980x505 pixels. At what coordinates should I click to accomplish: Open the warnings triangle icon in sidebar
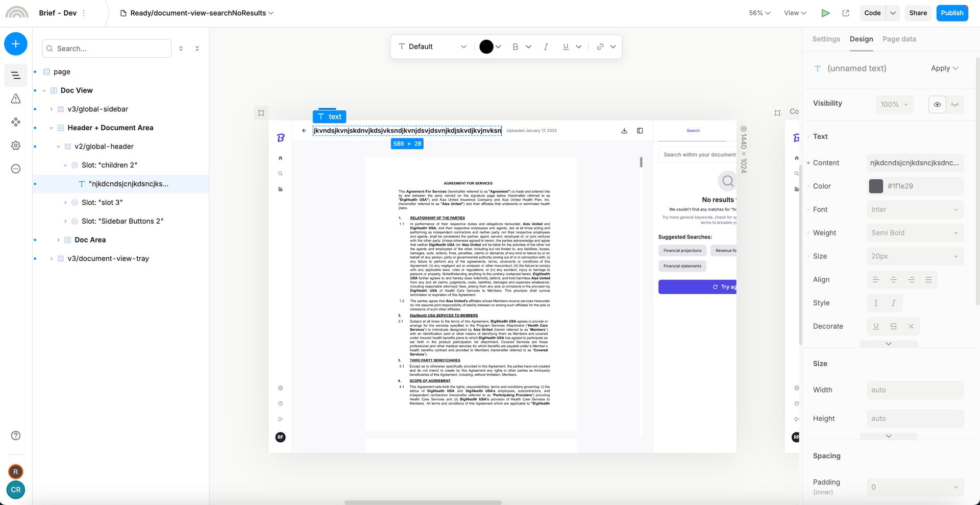(16, 99)
